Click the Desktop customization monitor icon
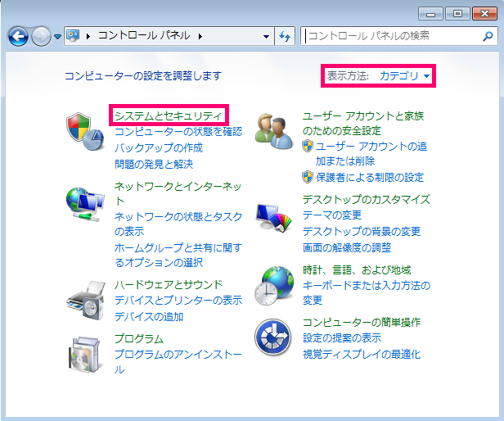Viewport: 504px width, 421px height. click(273, 217)
